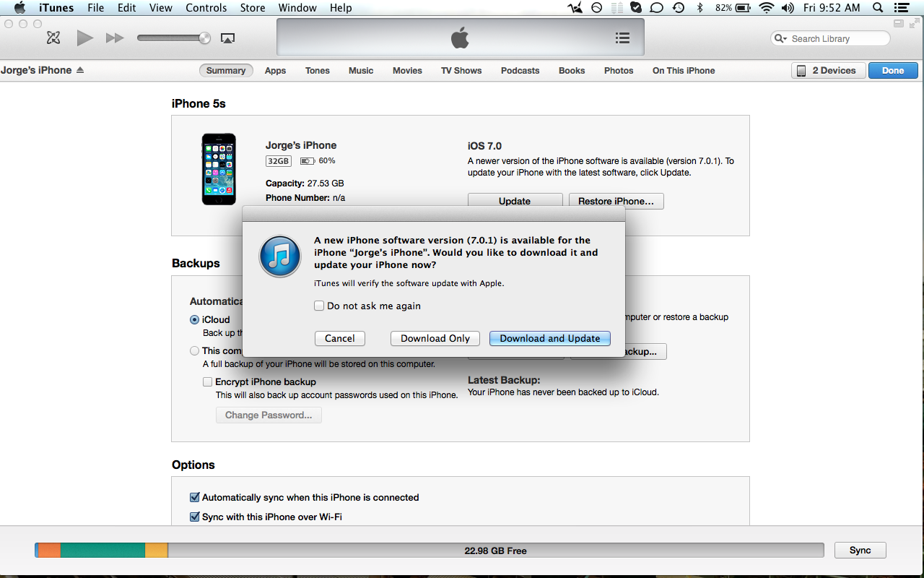Open the Tones tab
Viewport: 924px width, 578px height.
(x=318, y=70)
